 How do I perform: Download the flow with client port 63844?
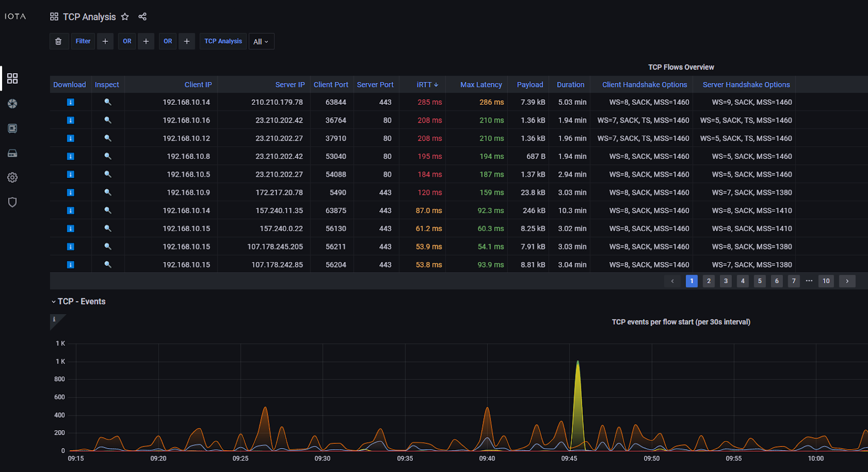click(71, 102)
